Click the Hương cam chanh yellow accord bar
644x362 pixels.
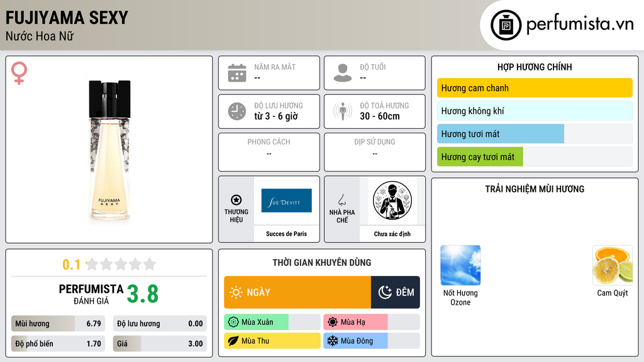pyautogui.click(x=535, y=88)
